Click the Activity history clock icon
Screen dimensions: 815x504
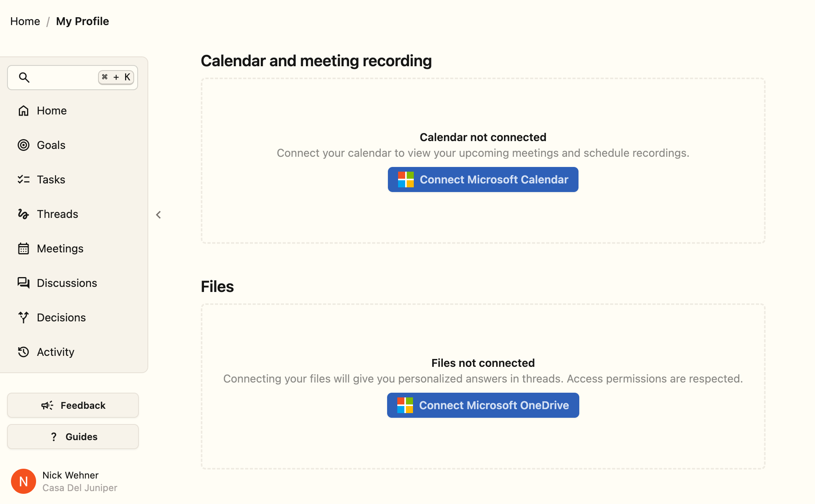click(x=24, y=352)
